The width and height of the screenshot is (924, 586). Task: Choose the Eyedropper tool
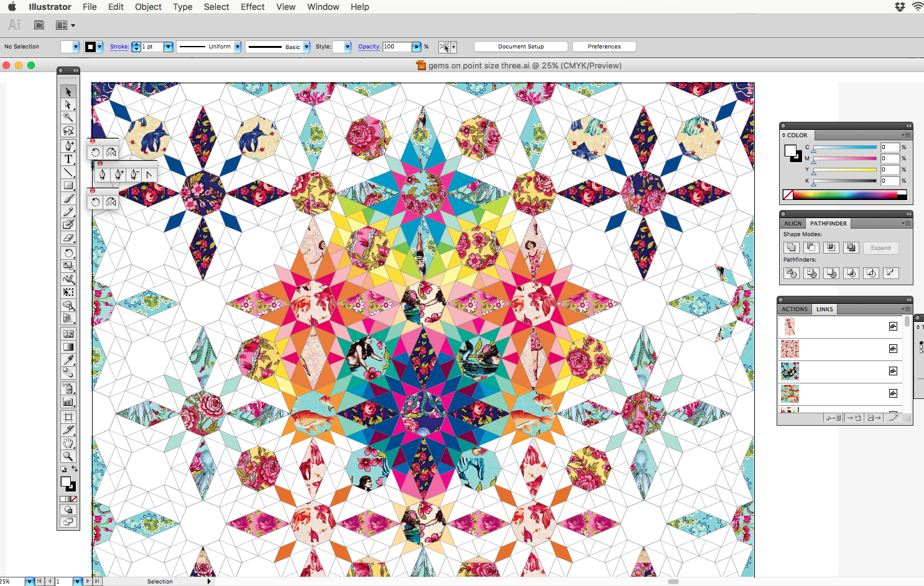68,360
